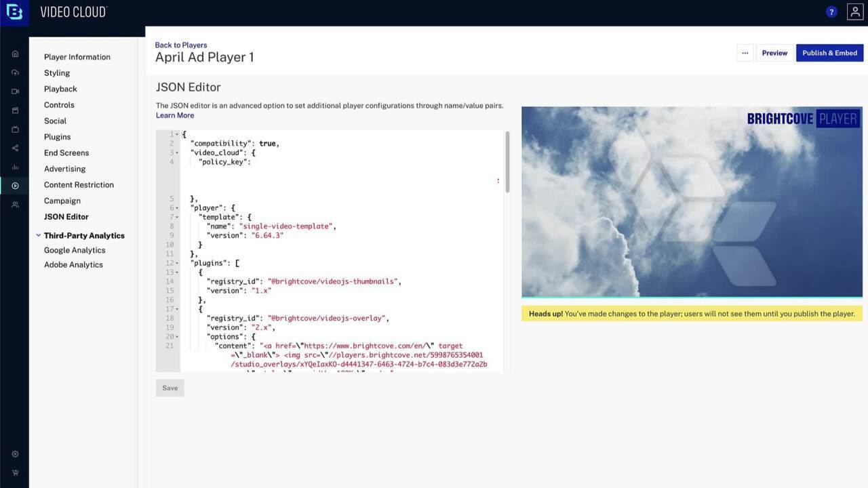Click the "2.x" version value

[x=260, y=327]
